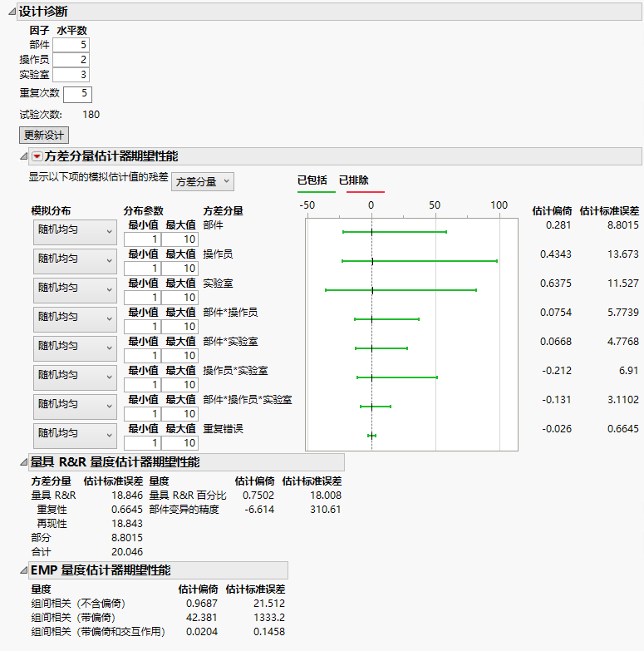Edit 部件 level count field

pos(71,45)
